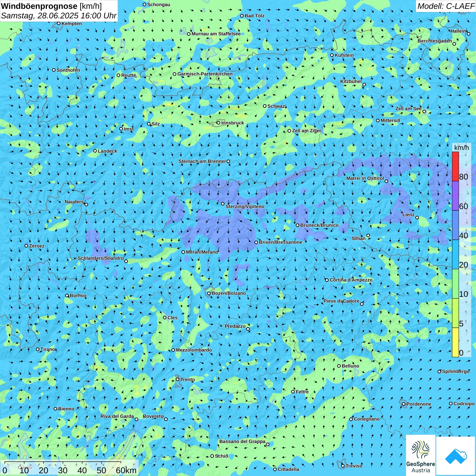Select the Belluno location marker circle
476x476 pixels.
point(339,366)
